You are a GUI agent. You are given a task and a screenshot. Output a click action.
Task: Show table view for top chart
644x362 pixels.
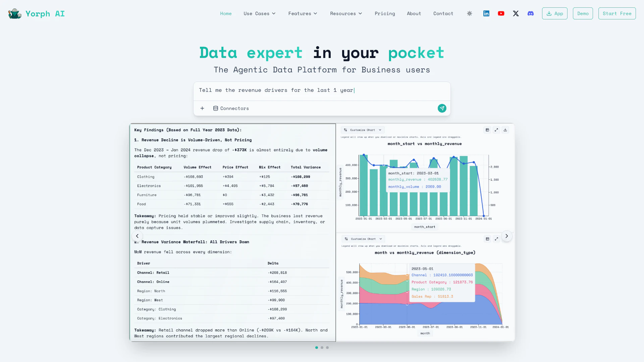coord(487,130)
